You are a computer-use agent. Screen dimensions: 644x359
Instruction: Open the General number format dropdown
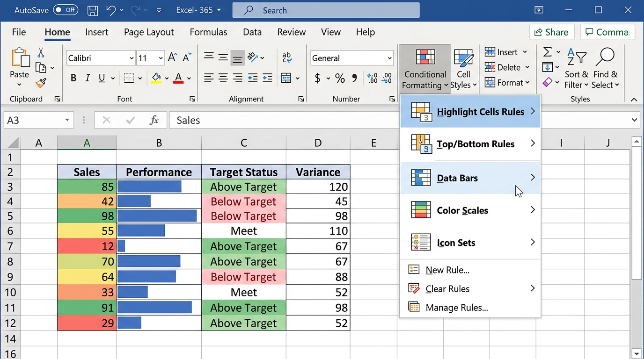[x=389, y=58]
